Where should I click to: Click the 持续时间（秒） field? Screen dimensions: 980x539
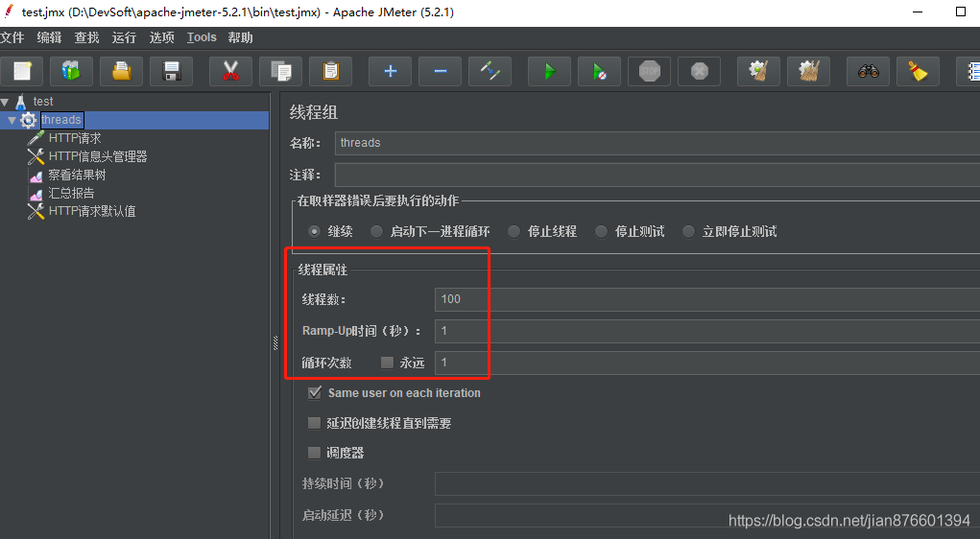pos(707,484)
